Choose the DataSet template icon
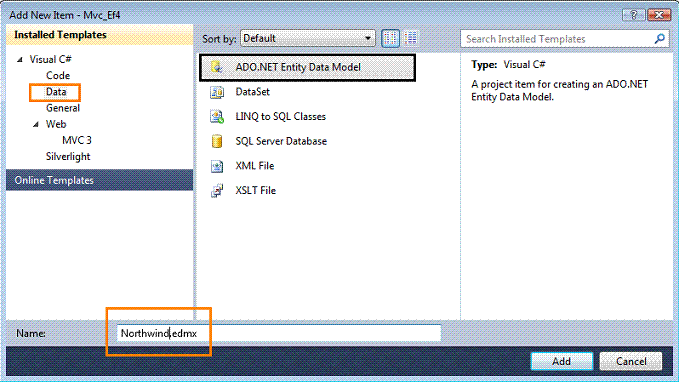 (217, 92)
